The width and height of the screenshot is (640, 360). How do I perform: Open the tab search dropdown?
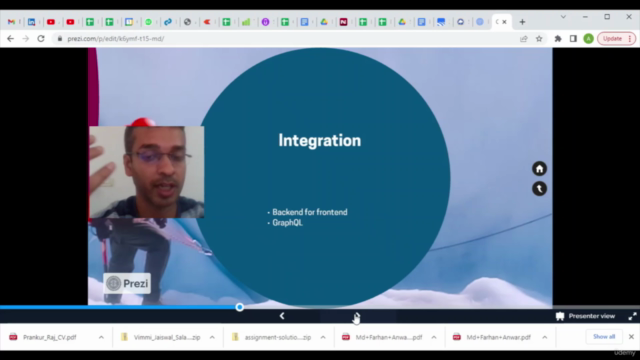coord(563,17)
